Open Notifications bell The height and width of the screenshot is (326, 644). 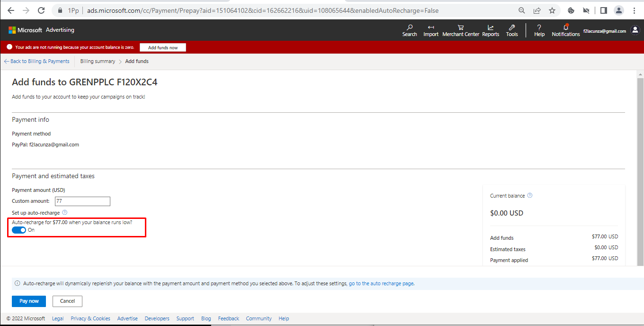(566, 30)
